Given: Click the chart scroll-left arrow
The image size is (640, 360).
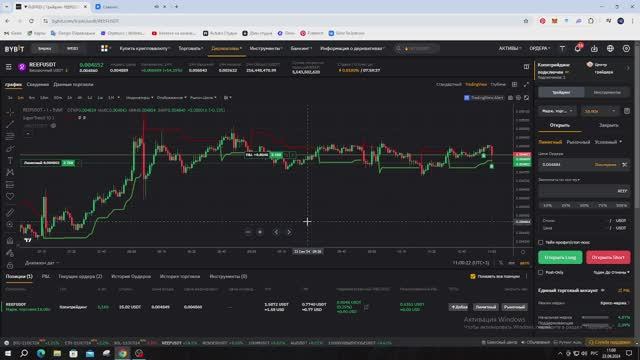Looking at the screenshot, I should [276, 232].
